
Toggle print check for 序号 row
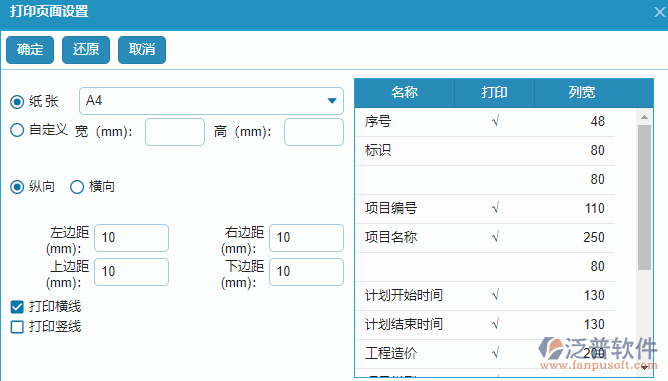[x=494, y=122]
